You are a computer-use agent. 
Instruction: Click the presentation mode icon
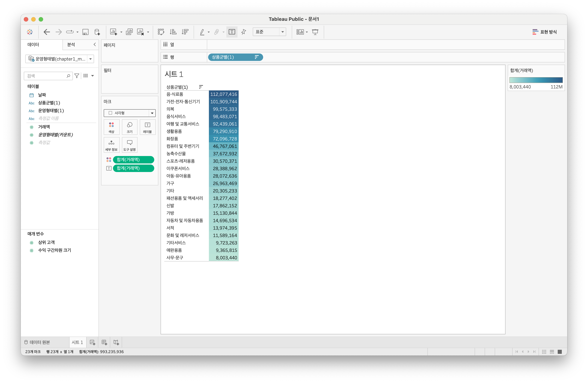[x=315, y=32]
